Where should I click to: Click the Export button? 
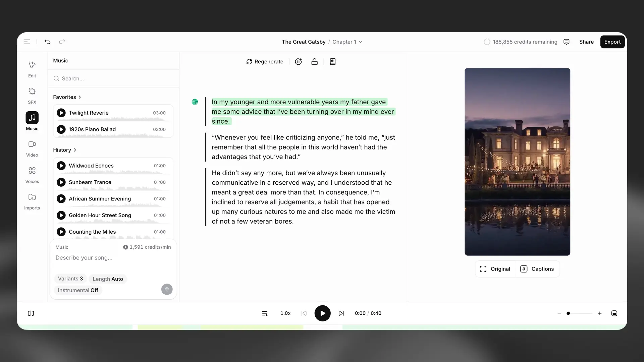coord(612,42)
